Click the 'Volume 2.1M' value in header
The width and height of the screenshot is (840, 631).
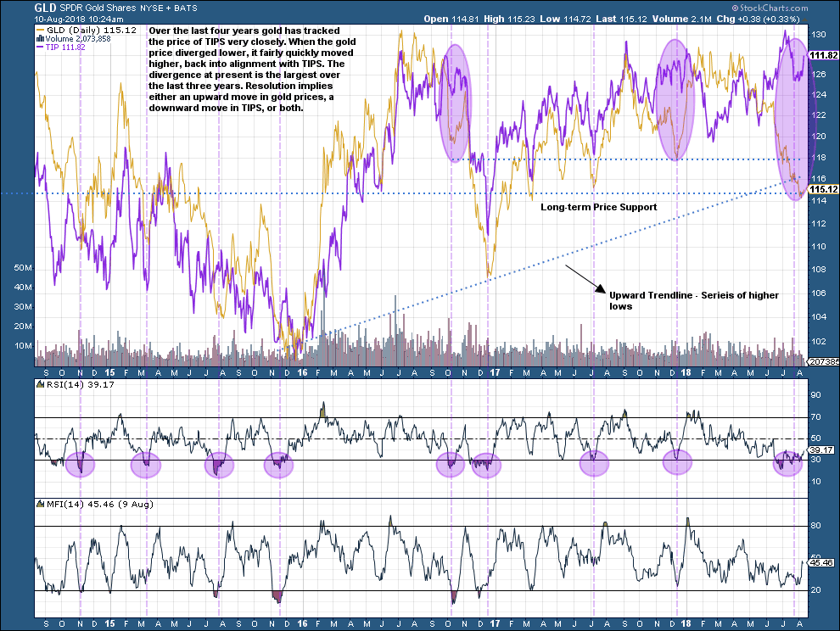(681, 19)
